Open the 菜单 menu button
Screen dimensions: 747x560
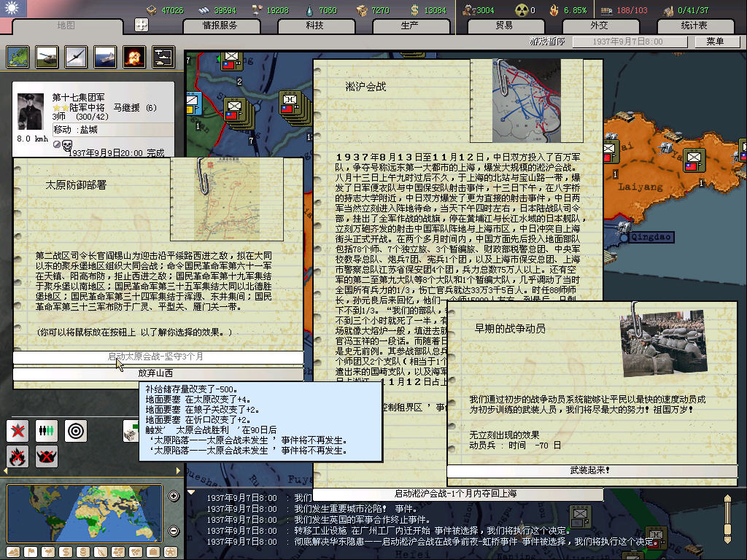[716, 42]
